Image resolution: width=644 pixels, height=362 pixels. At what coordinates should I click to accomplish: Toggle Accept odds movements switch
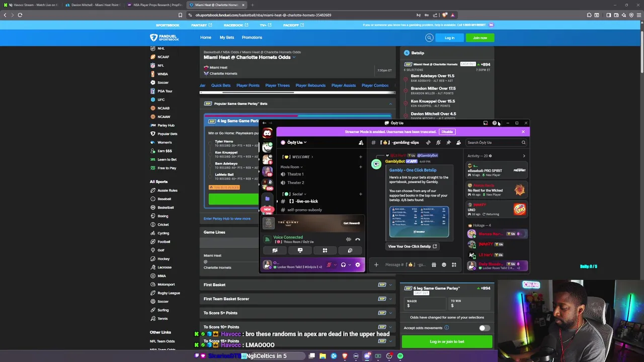pos(484,328)
